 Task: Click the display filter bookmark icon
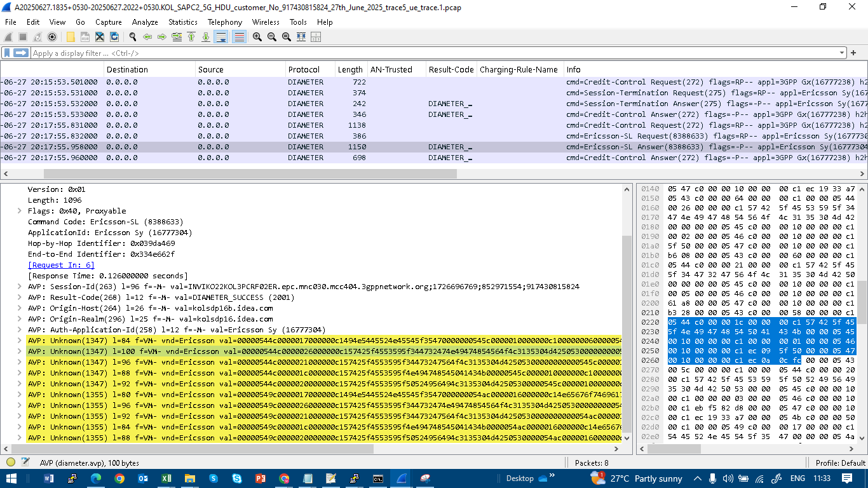tap(7, 53)
